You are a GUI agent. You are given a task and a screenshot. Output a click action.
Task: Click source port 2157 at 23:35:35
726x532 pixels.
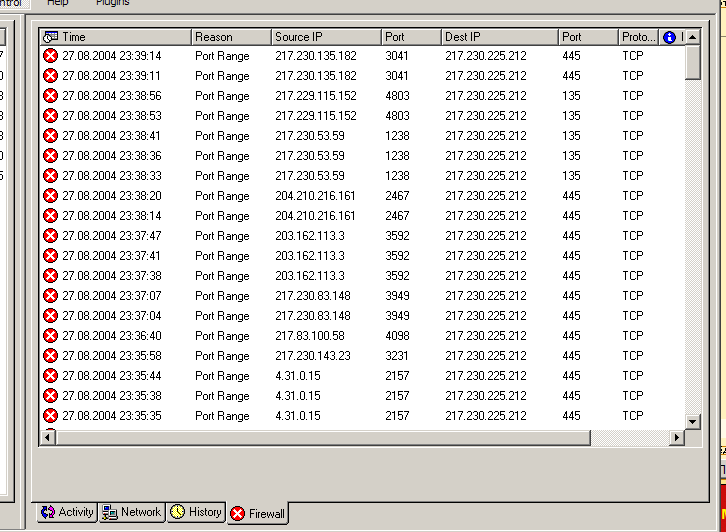[397, 416]
